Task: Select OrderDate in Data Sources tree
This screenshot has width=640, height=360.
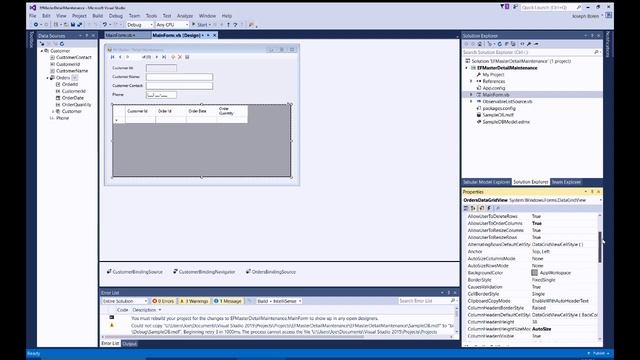Action: (73, 98)
